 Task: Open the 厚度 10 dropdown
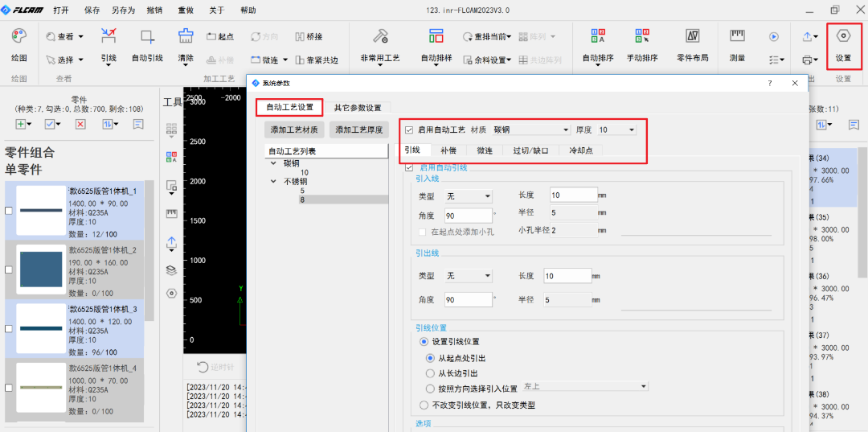tap(616, 130)
